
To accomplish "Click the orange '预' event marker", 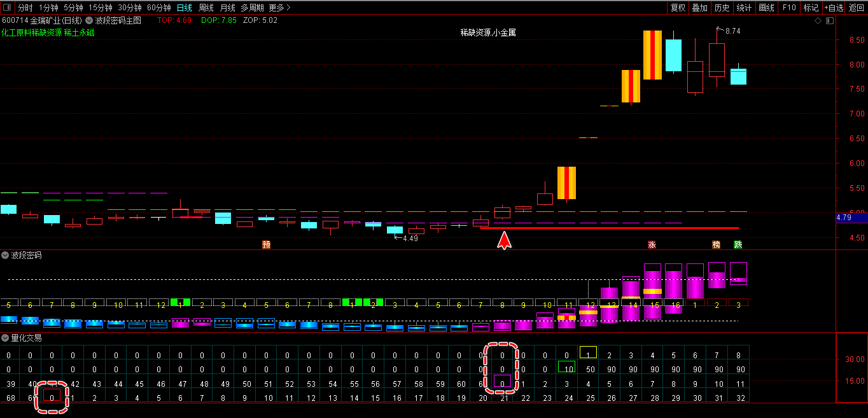I will (266, 244).
